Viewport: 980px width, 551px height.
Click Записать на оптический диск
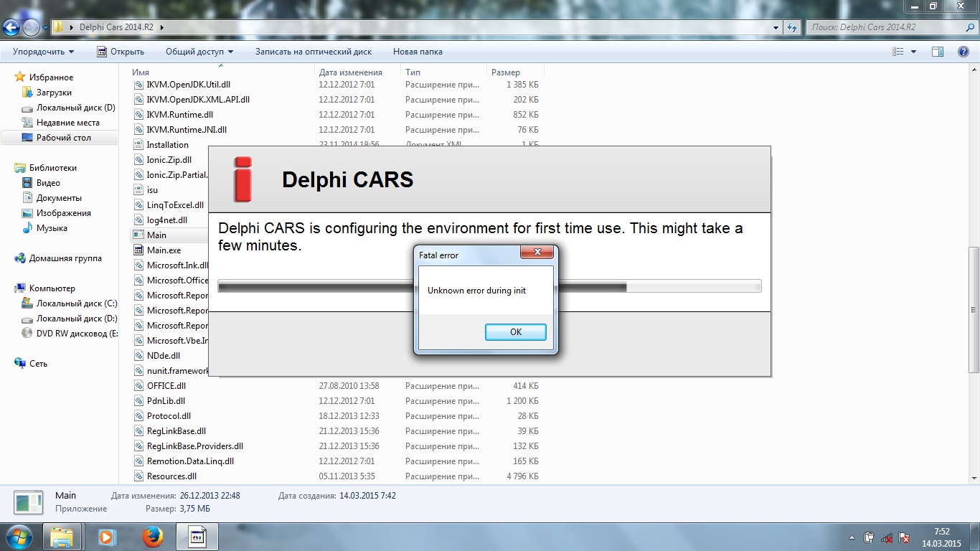click(x=314, y=52)
